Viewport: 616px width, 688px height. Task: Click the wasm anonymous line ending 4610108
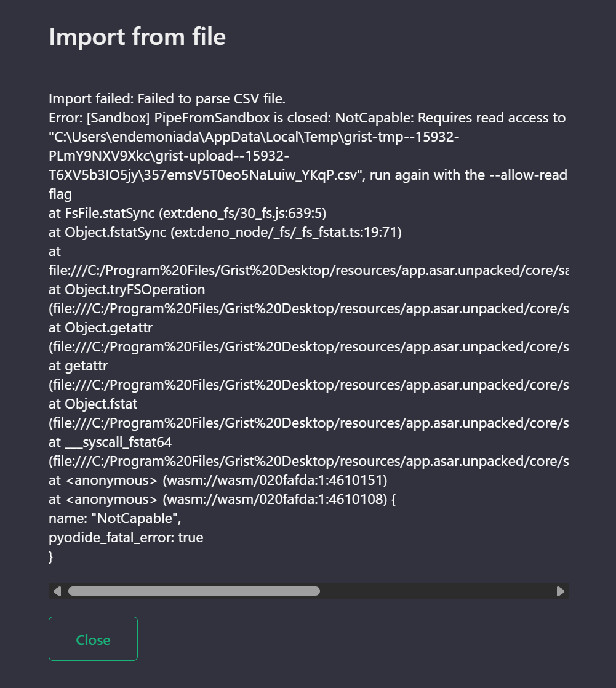pyautogui.click(x=222, y=499)
